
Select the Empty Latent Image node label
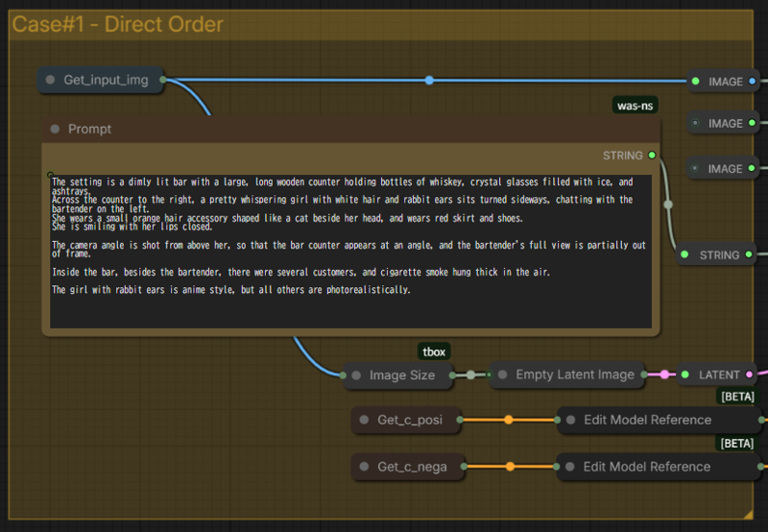(x=575, y=375)
